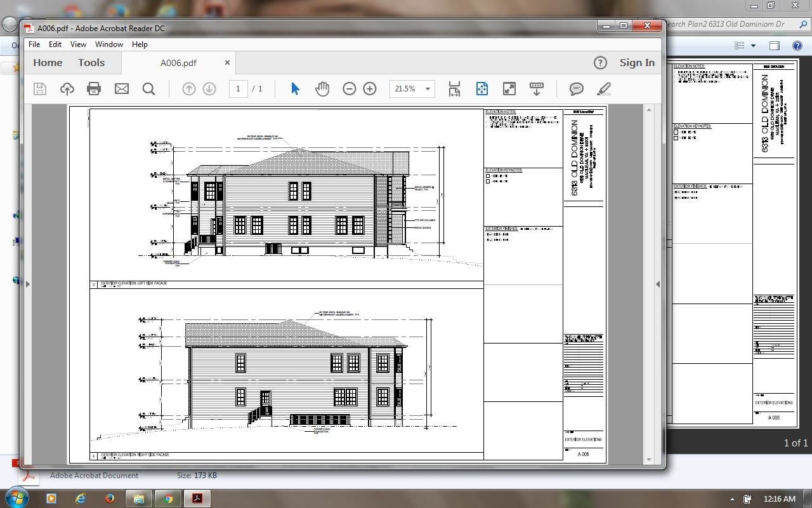Select the A006.pdf document tab
The height and width of the screenshot is (508, 812).
[178, 62]
